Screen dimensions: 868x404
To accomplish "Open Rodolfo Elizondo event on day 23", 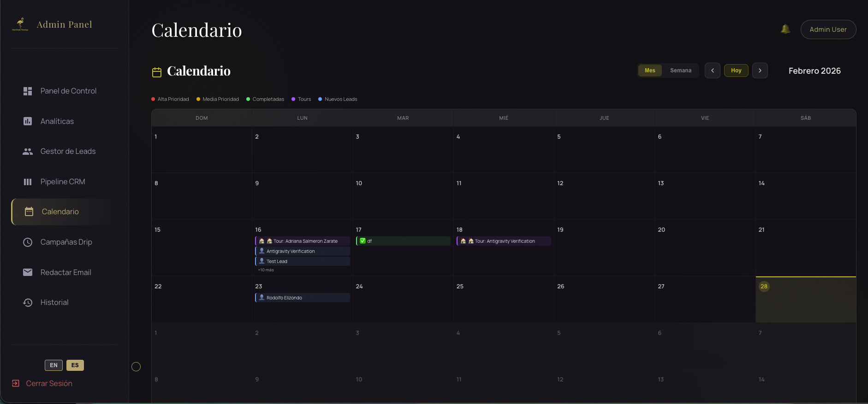I will click(303, 298).
